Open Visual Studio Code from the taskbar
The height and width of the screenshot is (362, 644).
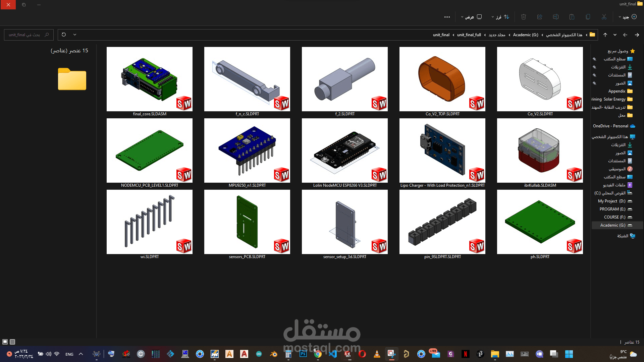[333, 354]
